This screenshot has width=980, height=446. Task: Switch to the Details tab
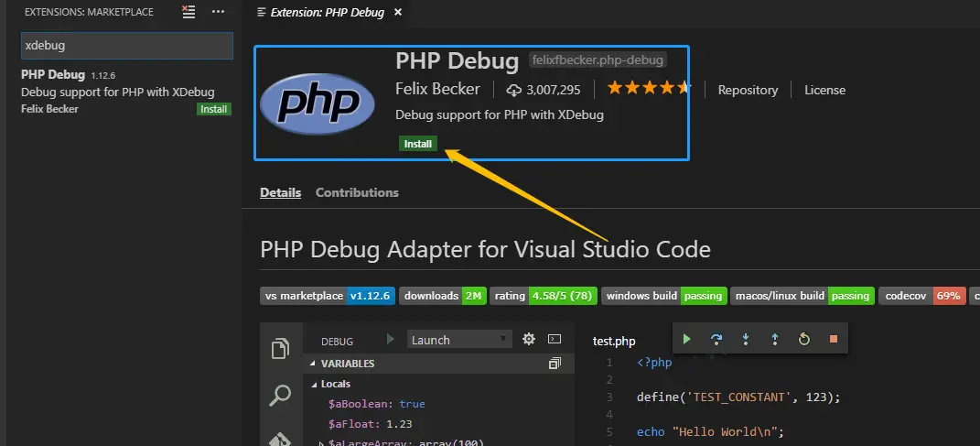(x=281, y=192)
